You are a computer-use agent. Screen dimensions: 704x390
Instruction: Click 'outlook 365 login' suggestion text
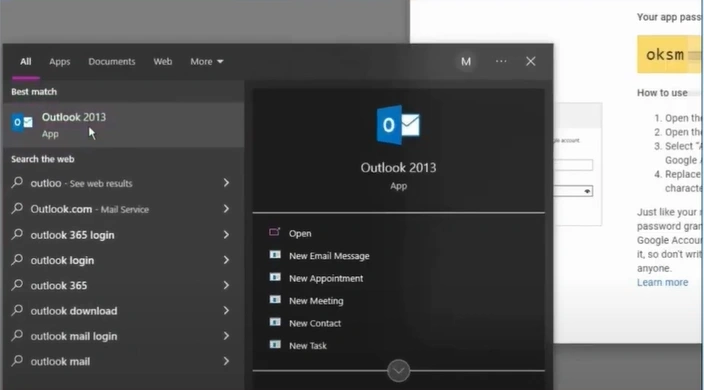[x=72, y=235]
